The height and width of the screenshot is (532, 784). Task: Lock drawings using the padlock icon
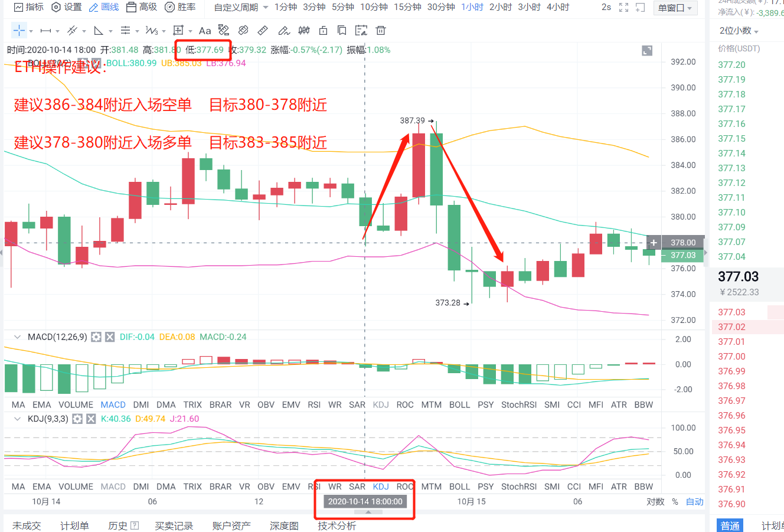click(x=324, y=30)
